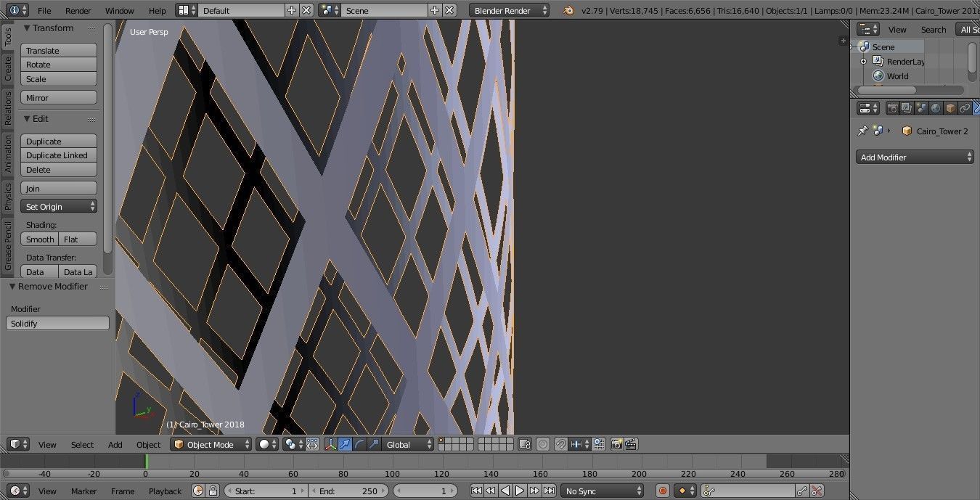Open the Object Mode dropdown
This screenshot has width=980, height=500.
[211, 444]
